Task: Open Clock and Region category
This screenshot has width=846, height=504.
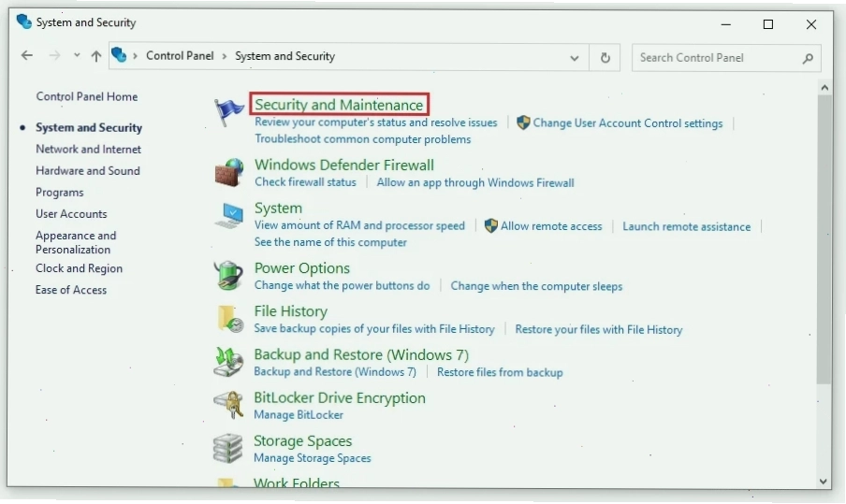Action: 79,268
